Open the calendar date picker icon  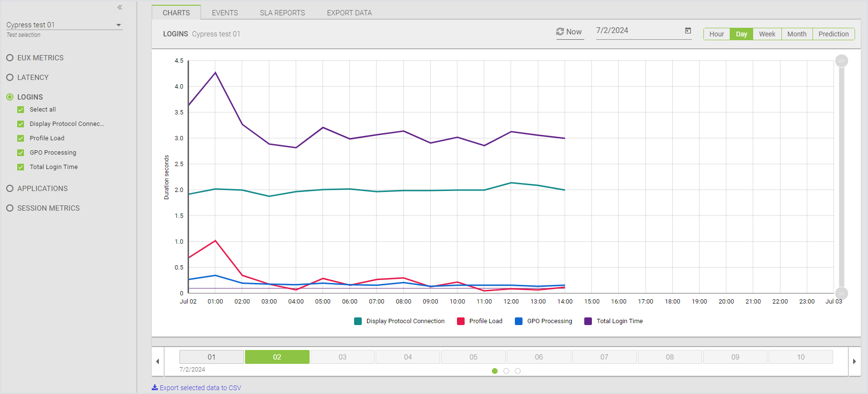coord(688,31)
